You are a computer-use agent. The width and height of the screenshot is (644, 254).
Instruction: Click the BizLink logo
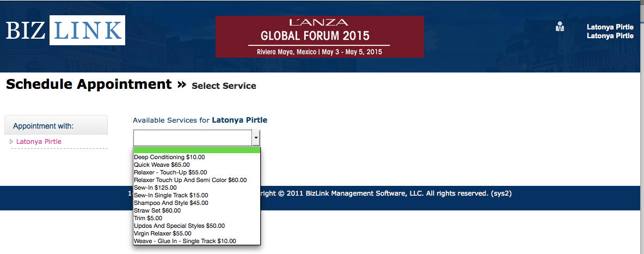pos(65,30)
